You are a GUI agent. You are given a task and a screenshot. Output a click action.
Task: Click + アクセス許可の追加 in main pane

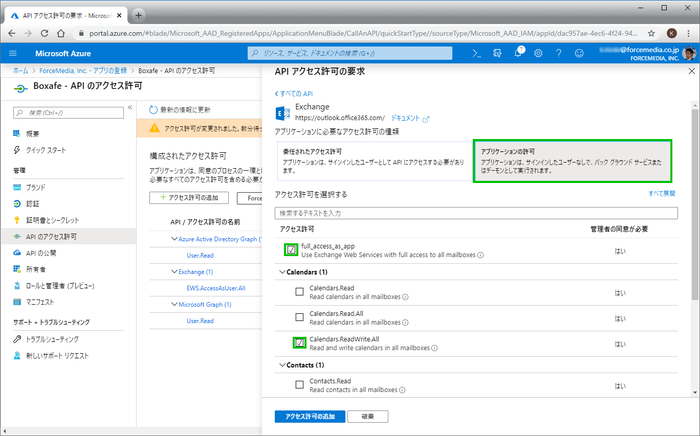189,198
